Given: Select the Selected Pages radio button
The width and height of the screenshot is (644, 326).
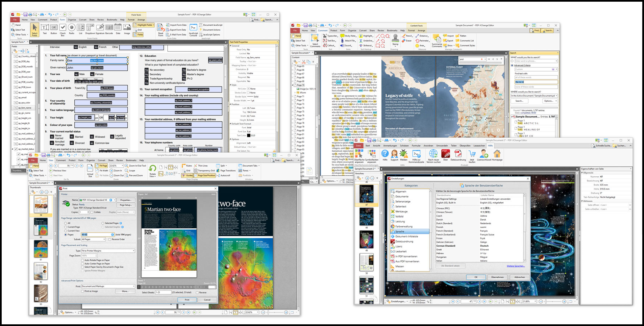Looking at the screenshot, I should click(103, 223).
